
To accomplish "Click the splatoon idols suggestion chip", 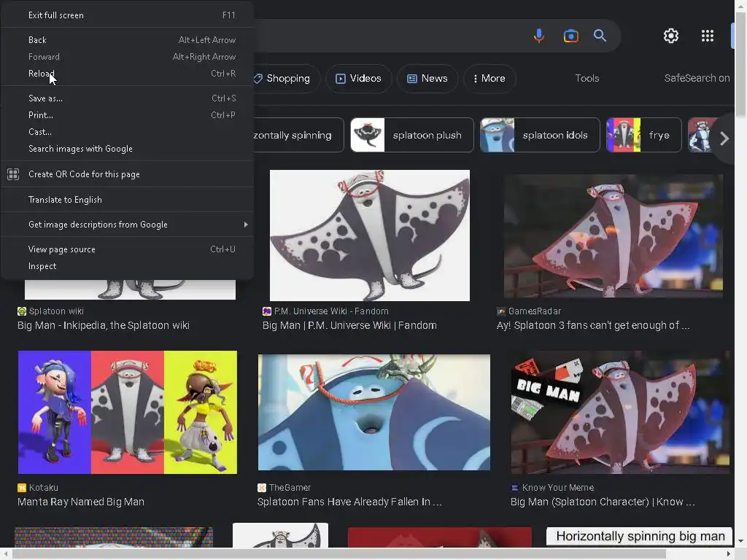I will [x=540, y=135].
